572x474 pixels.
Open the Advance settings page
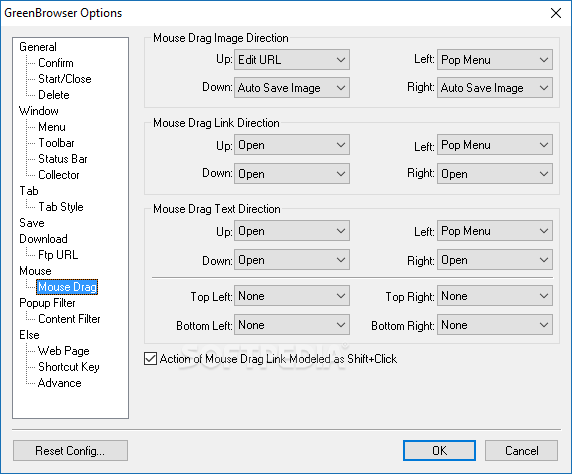coord(59,383)
